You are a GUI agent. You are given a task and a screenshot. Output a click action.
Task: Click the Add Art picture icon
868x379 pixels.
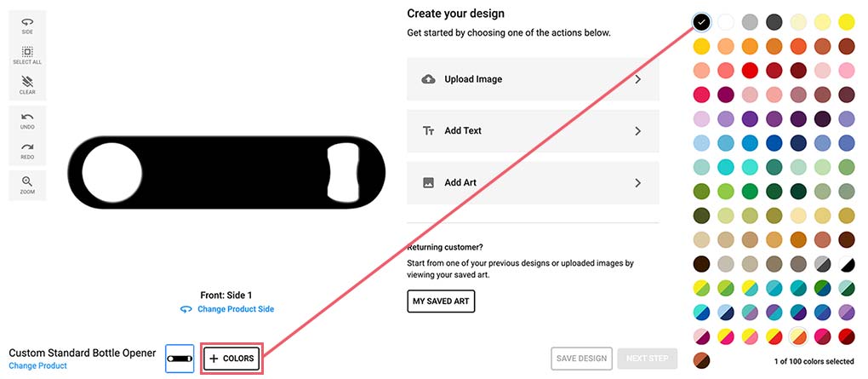[x=428, y=182]
